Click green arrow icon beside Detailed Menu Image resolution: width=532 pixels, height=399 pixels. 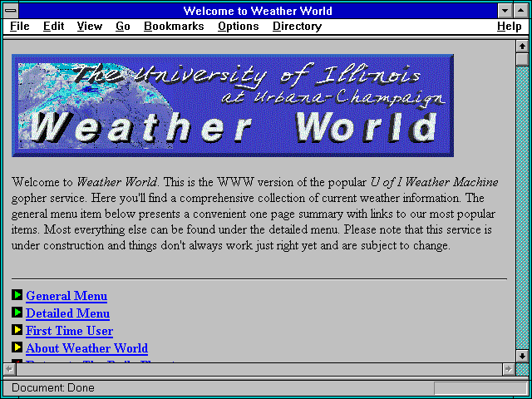click(17, 313)
